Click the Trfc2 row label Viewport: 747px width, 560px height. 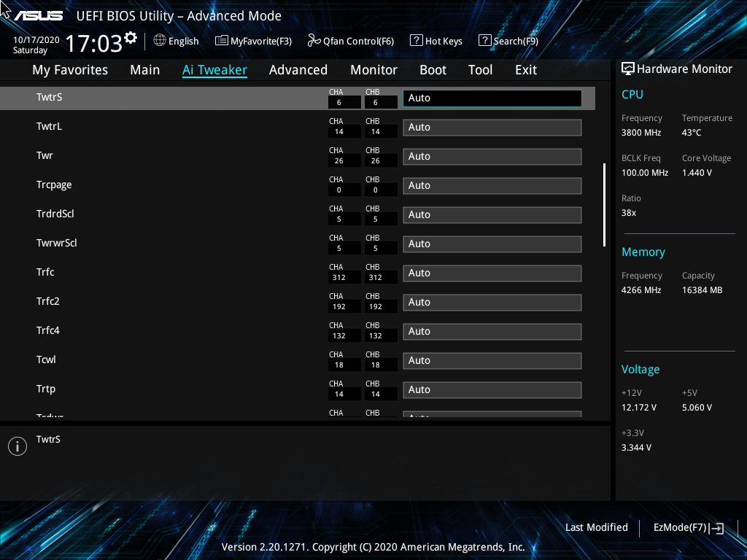pyautogui.click(x=47, y=301)
